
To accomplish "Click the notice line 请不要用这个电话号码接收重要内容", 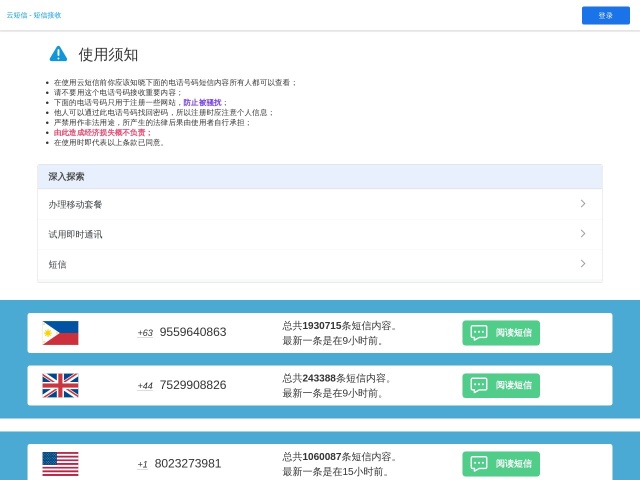I will [x=118, y=93].
